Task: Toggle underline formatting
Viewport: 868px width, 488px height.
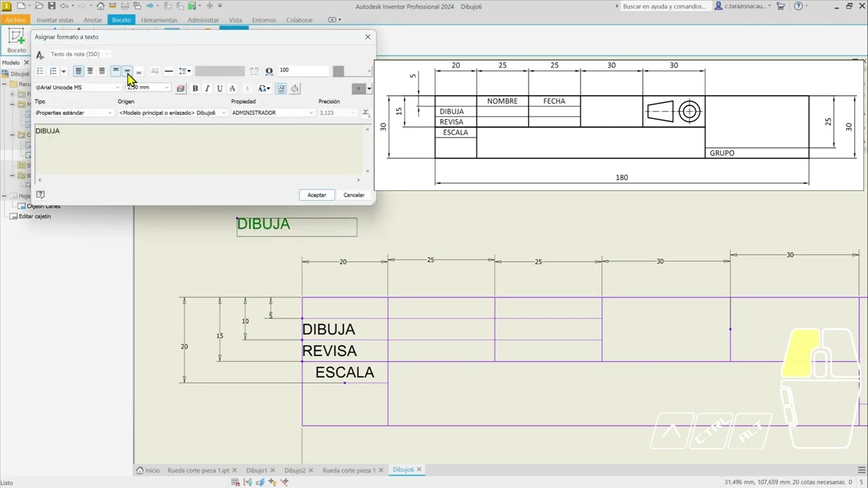Action: pos(220,88)
